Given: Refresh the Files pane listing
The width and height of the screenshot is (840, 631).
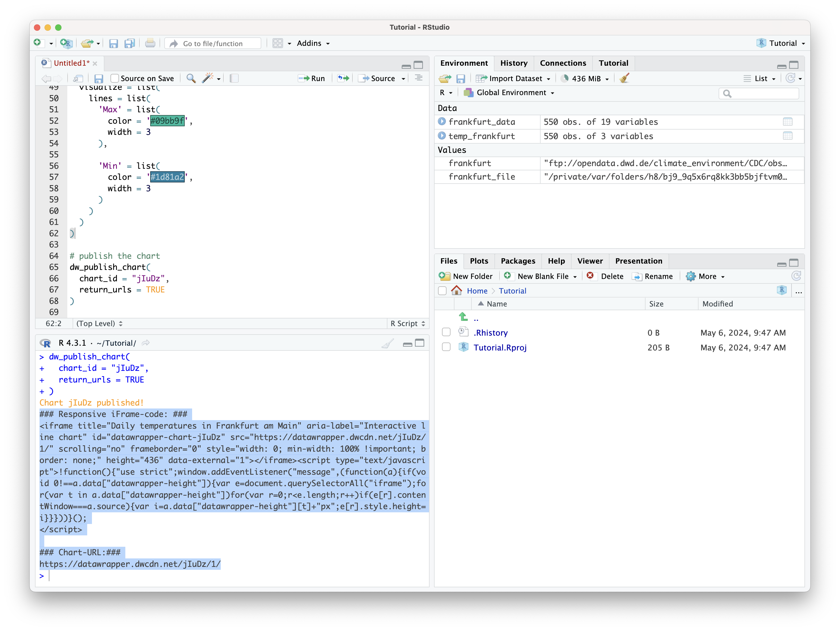Looking at the screenshot, I should click(796, 276).
